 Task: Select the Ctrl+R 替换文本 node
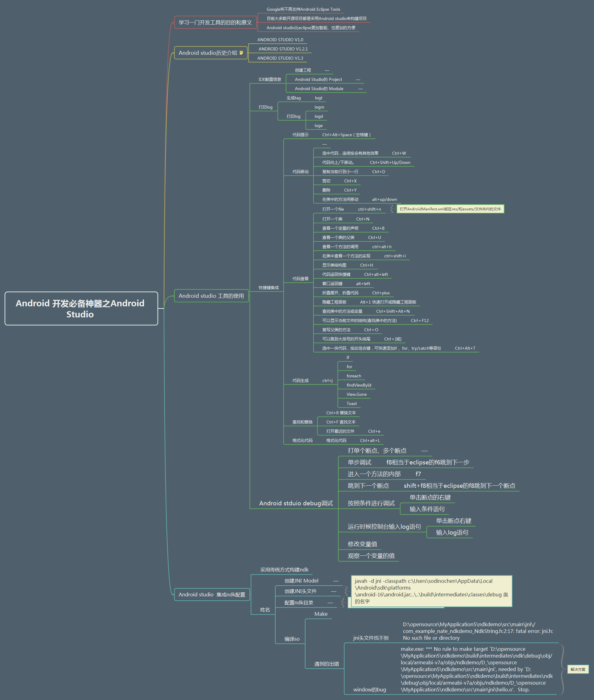[341, 413]
